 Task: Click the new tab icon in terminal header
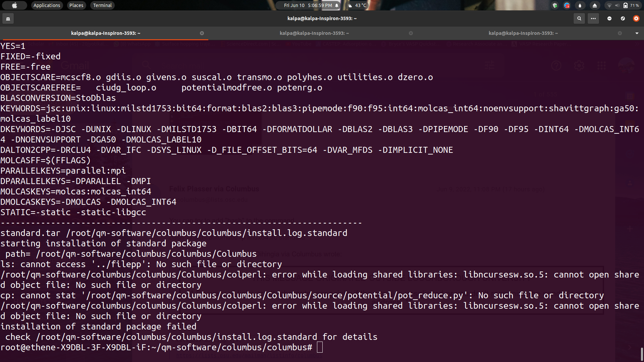(8, 18)
